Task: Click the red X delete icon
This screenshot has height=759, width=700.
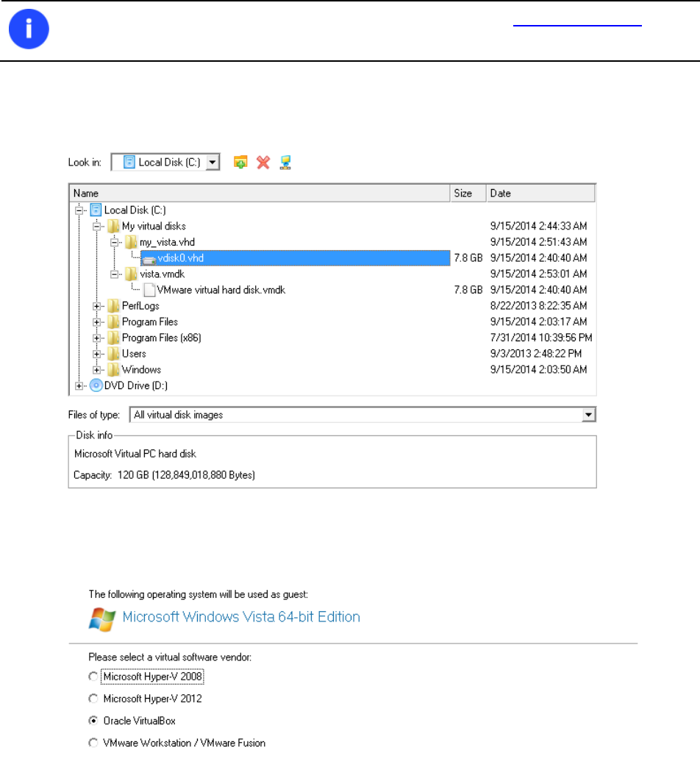Action: point(263,162)
